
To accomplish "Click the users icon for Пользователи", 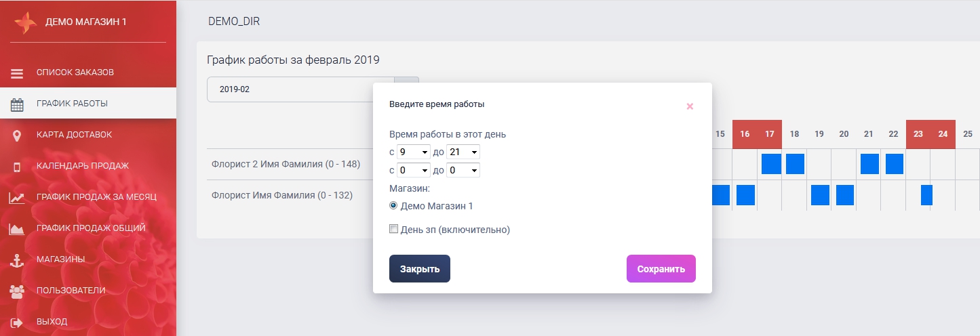I will (17, 291).
